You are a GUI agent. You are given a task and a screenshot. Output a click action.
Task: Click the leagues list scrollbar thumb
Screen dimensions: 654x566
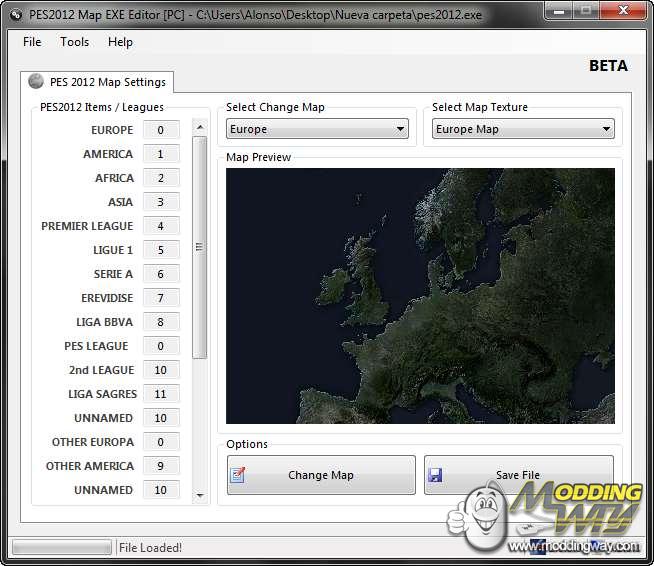pos(199,247)
